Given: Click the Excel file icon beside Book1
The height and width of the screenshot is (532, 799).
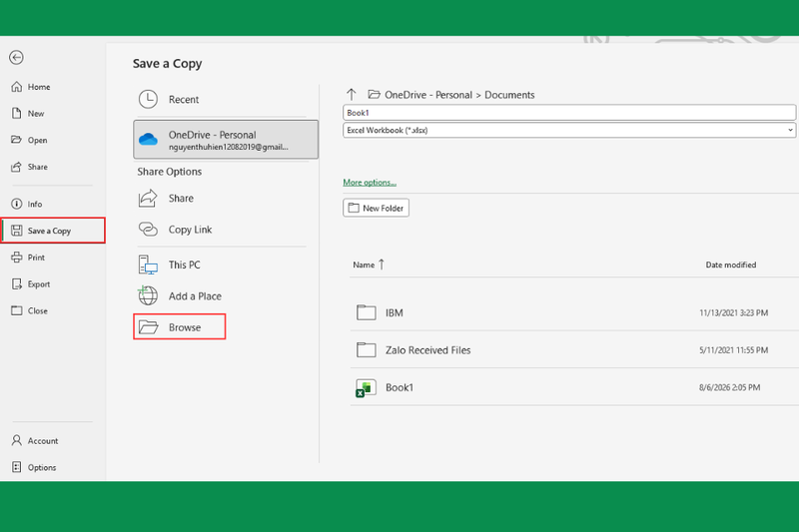Looking at the screenshot, I should pyautogui.click(x=366, y=387).
